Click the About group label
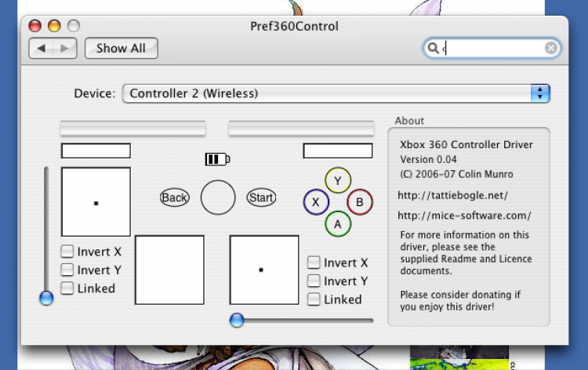The height and width of the screenshot is (370, 588). [409, 121]
